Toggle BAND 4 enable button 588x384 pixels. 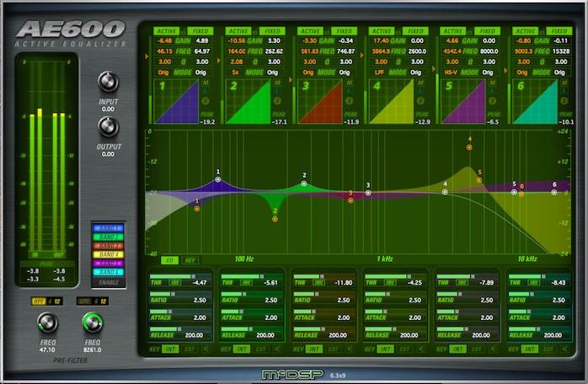pyautogui.click(x=108, y=253)
